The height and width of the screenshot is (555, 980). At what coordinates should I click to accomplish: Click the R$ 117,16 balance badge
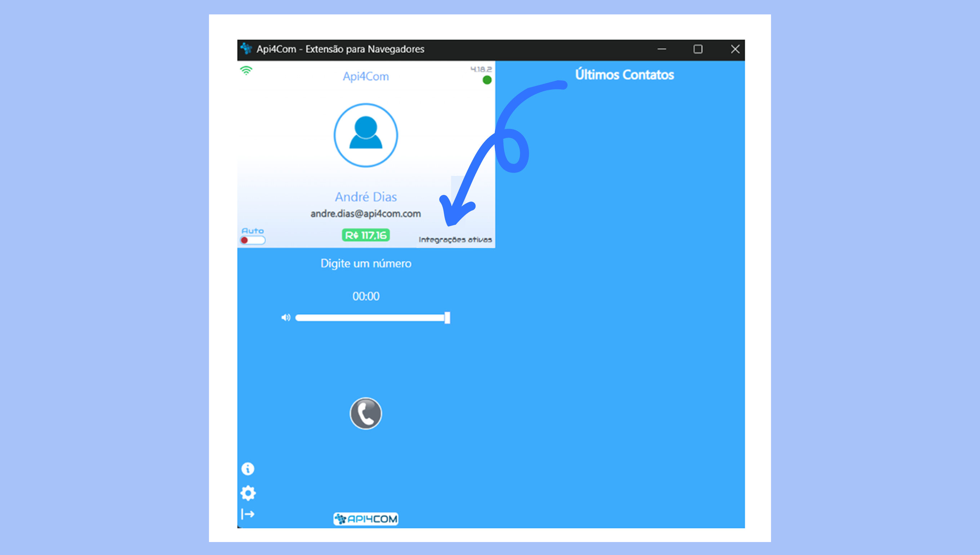pos(366,235)
